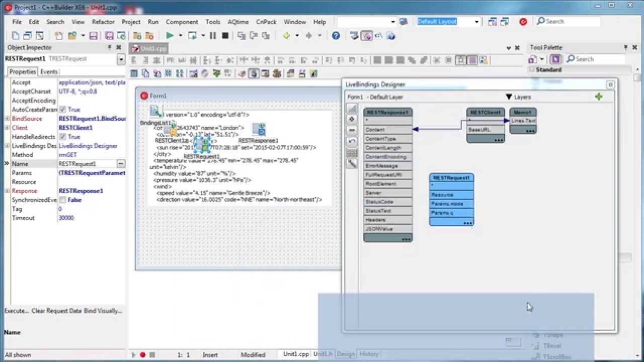
Task: Click the Save Desktop icon beside the layout dropdown
Action: 492,22
